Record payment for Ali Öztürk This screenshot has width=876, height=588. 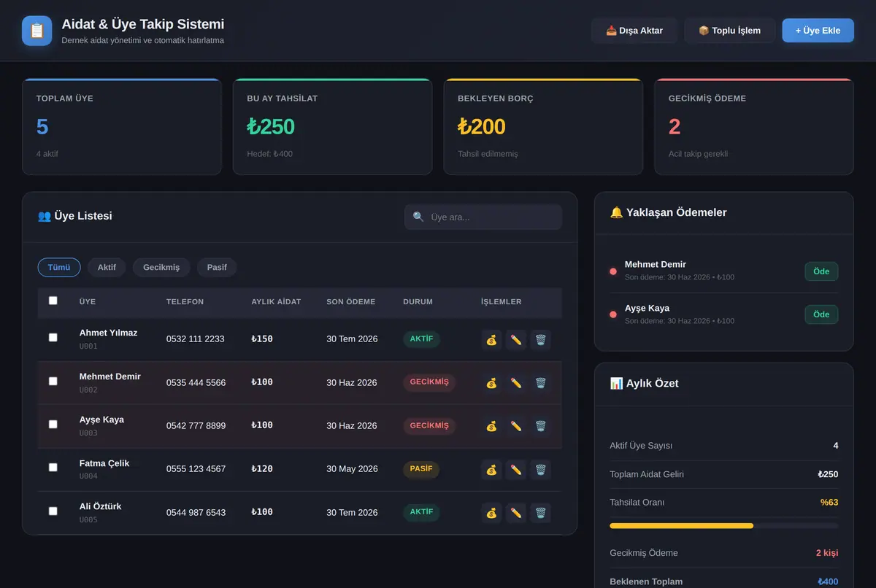pos(491,513)
